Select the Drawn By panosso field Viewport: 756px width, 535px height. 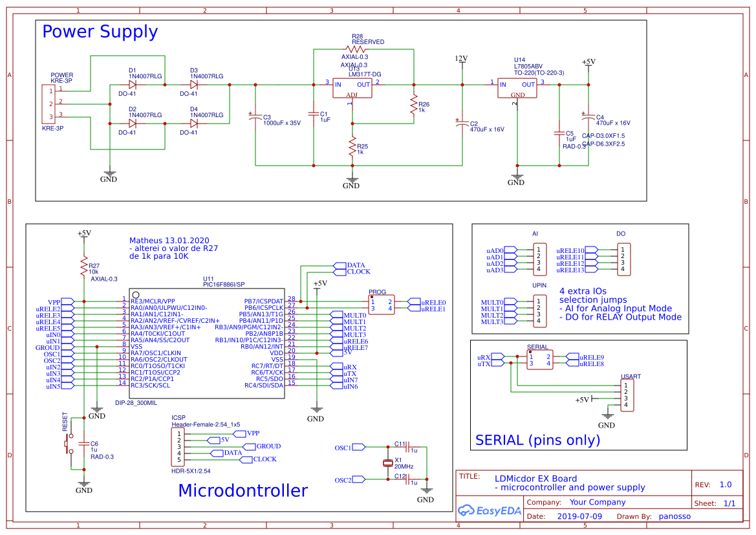point(675,516)
